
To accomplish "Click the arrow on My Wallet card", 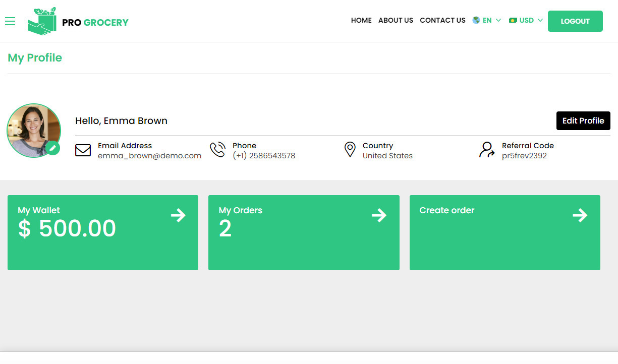I will (x=178, y=215).
